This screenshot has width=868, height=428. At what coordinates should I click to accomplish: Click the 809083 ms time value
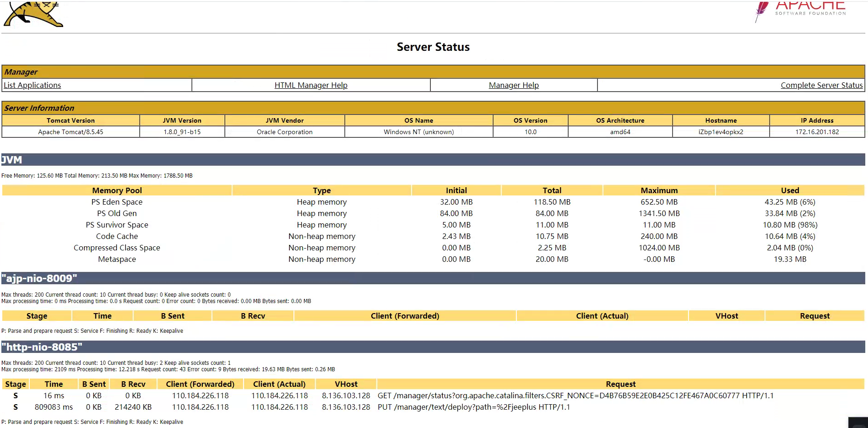(54, 407)
